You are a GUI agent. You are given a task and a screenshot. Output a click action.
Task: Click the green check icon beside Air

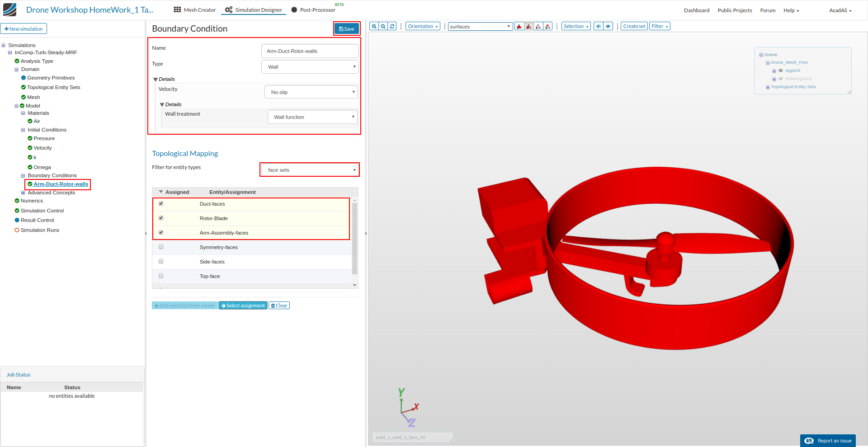[30, 121]
